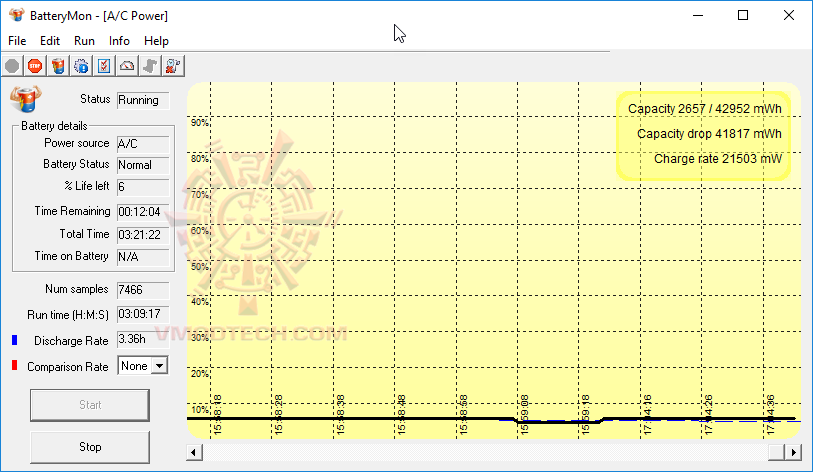Screen dimensions: 813x472
Task: Click the red Comparison Rate color marker
Action: coord(15,366)
